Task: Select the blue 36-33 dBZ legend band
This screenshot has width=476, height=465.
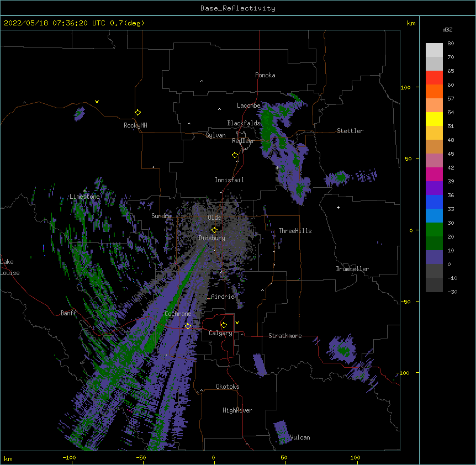Action: click(x=434, y=202)
